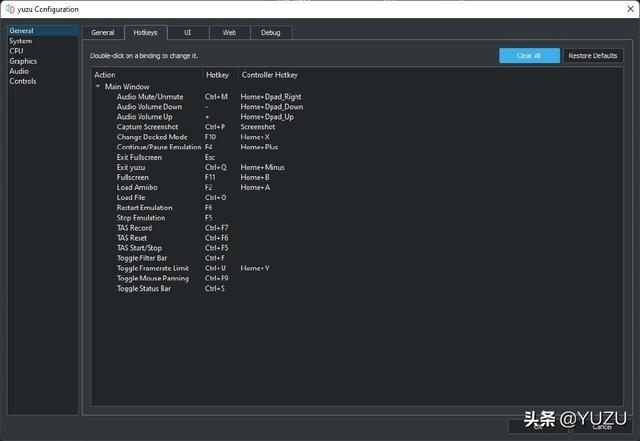Select the Toggle Framerate Limit action

pyautogui.click(x=153, y=268)
